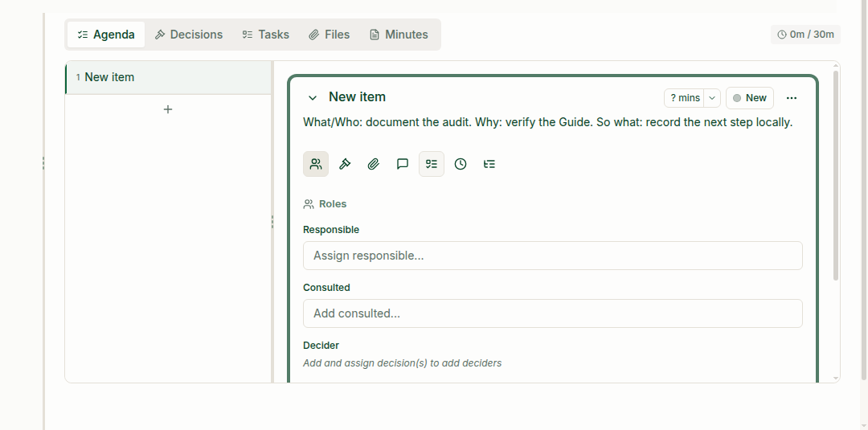Click the 'Consulted' label
The image size is (868, 430).
(x=326, y=288)
